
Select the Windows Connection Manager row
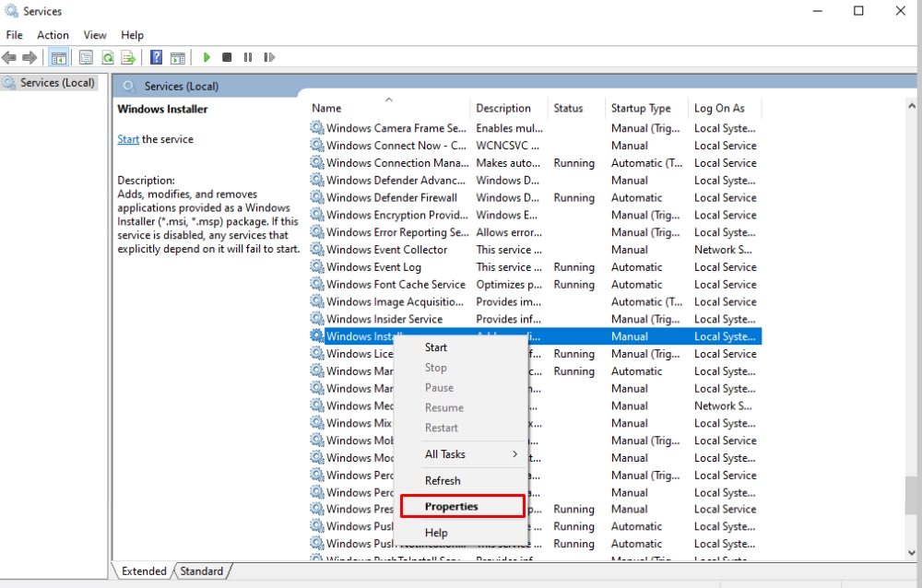(x=535, y=162)
